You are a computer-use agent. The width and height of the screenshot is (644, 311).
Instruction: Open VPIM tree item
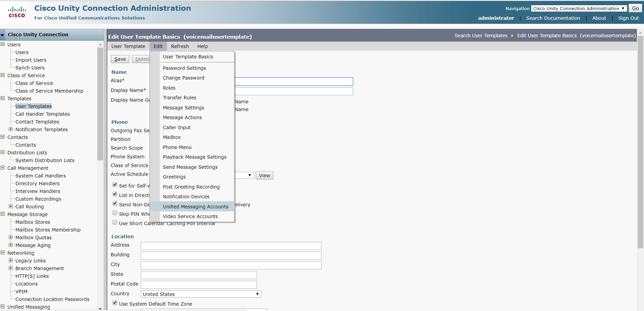[22, 292]
